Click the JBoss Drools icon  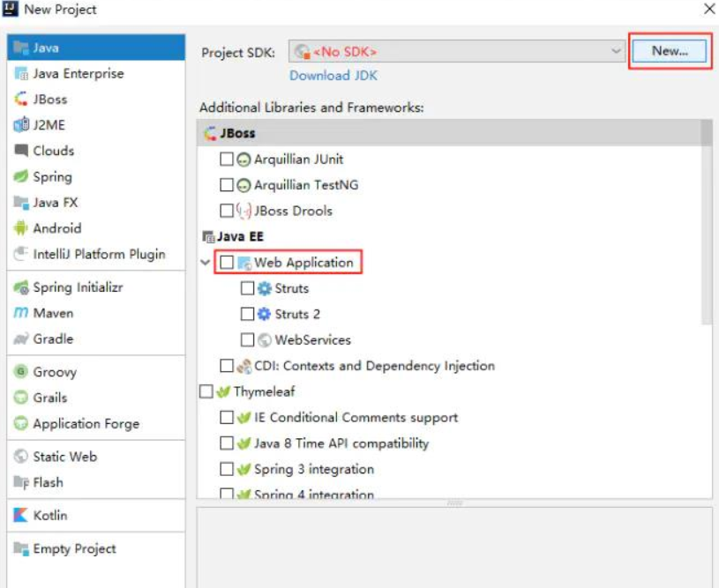coord(243,211)
